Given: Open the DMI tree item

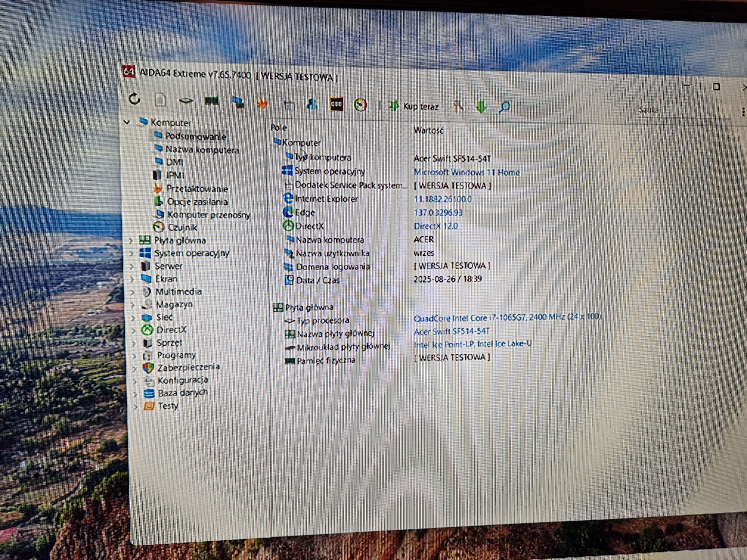Looking at the screenshot, I should [174, 162].
